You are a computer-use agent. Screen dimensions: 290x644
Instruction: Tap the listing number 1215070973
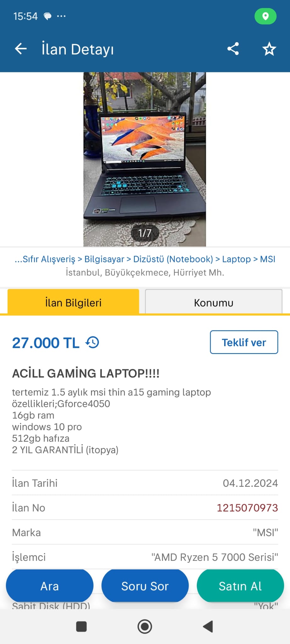point(247,508)
